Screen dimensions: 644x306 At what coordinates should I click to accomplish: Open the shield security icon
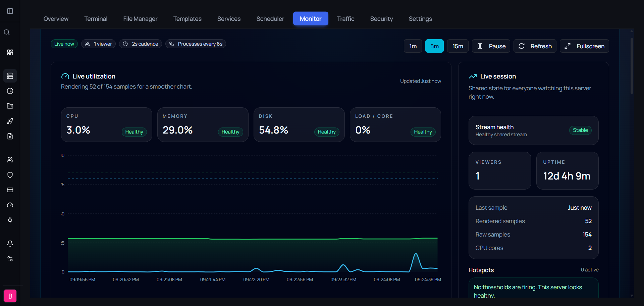click(10, 175)
